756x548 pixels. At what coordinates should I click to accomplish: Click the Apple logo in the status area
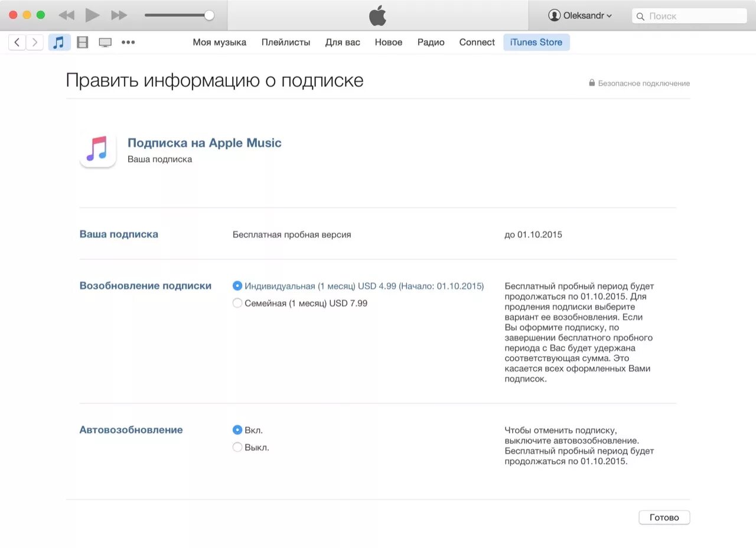[377, 15]
